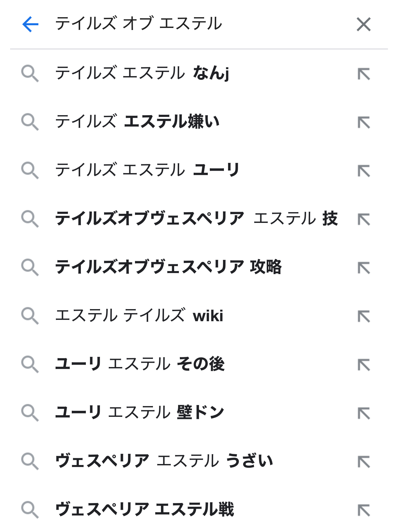Choose suggestion エステル テイルズ wiki
394x532 pixels.
click(x=197, y=316)
